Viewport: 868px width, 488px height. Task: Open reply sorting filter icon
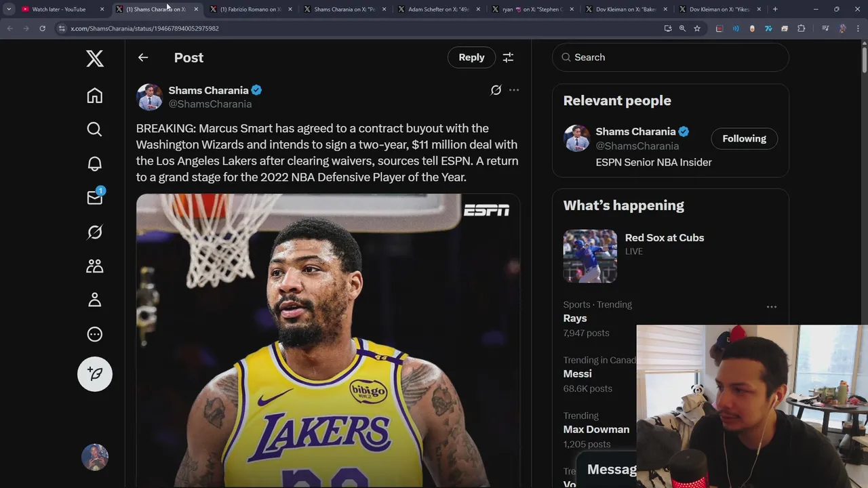508,58
